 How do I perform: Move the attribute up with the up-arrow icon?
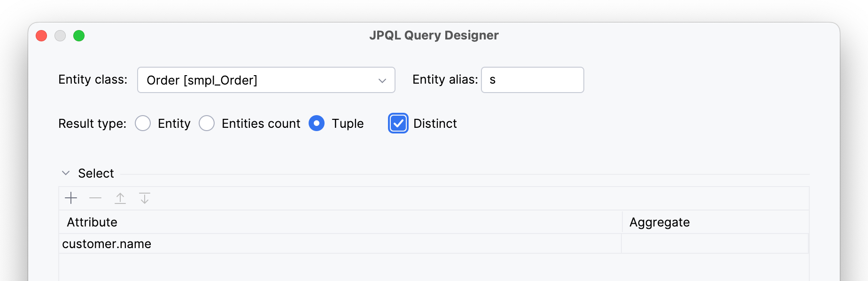(120, 198)
